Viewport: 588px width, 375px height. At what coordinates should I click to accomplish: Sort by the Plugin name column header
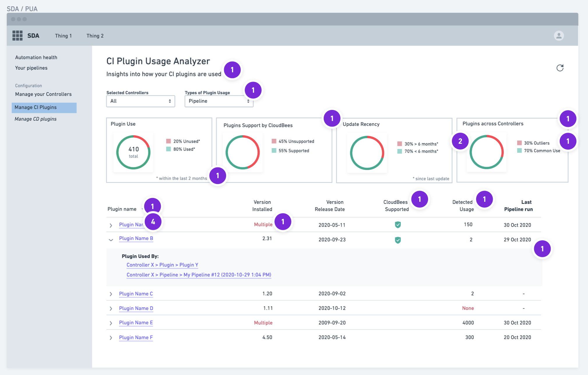pos(122,209)
